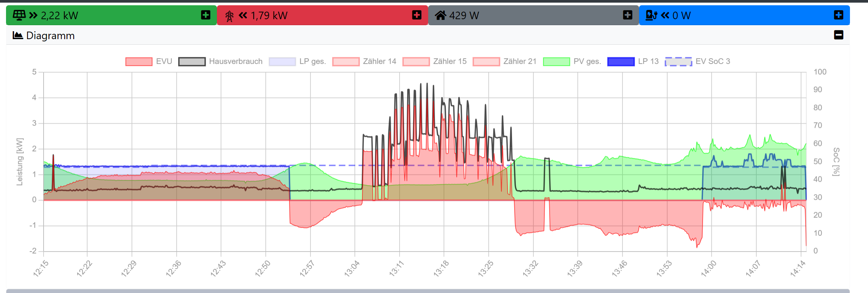
Task: Expand the red grid 1,79 kW panel
Action: [x=417, y=15]
